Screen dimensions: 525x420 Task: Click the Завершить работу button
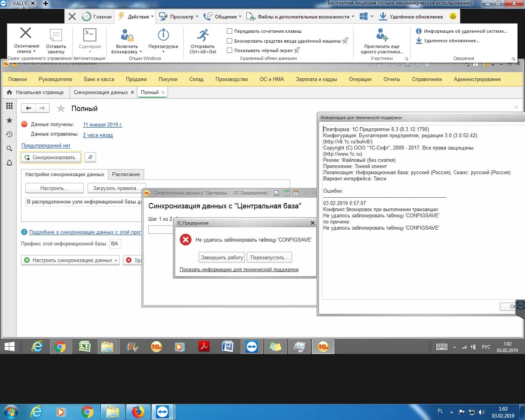coord(222,257)
